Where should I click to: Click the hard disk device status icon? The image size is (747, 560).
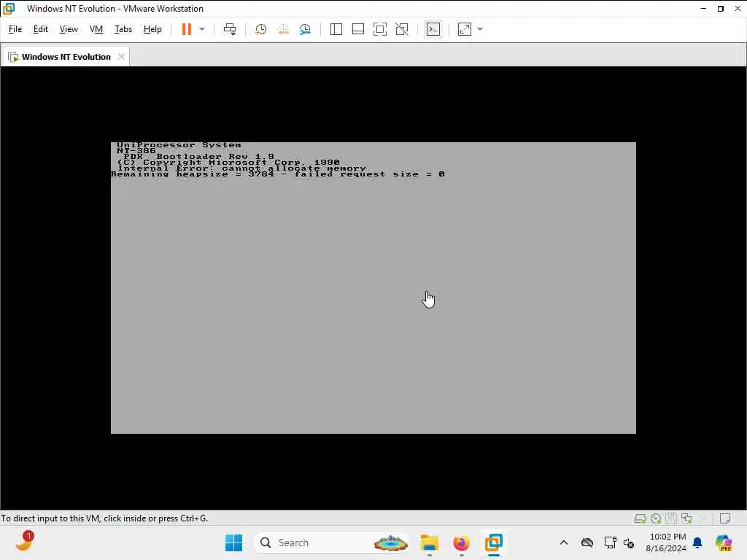click(640, 518)
